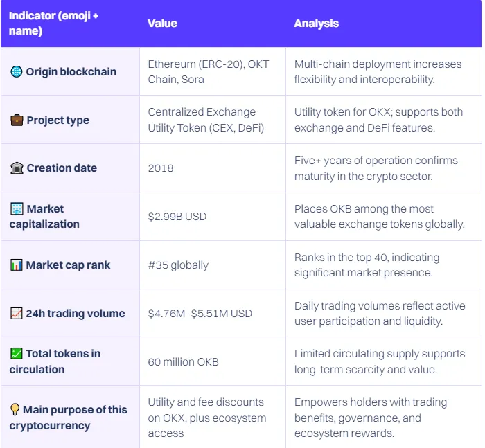Click the rising chart emoji beside 24h trading volume
The image size is (485, 448).
click(17, 314)
